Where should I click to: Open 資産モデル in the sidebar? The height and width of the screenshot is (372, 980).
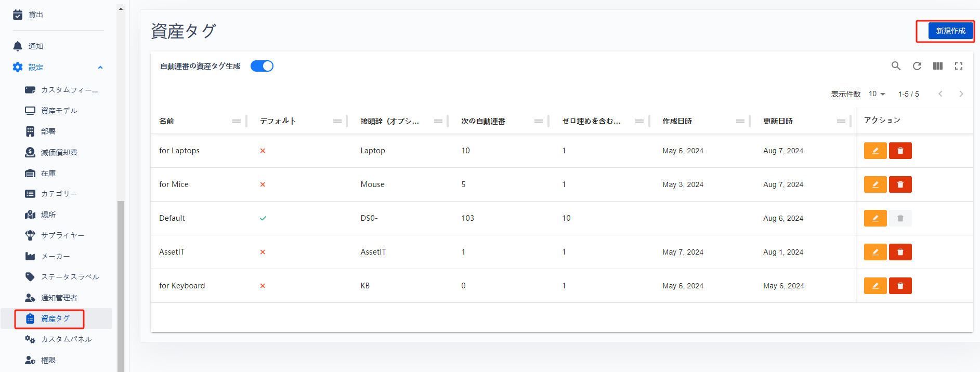[x=59, y=111]
